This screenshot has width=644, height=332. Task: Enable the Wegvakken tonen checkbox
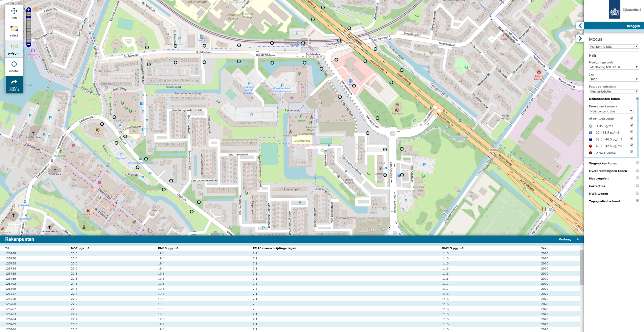(x=637, y=163)
